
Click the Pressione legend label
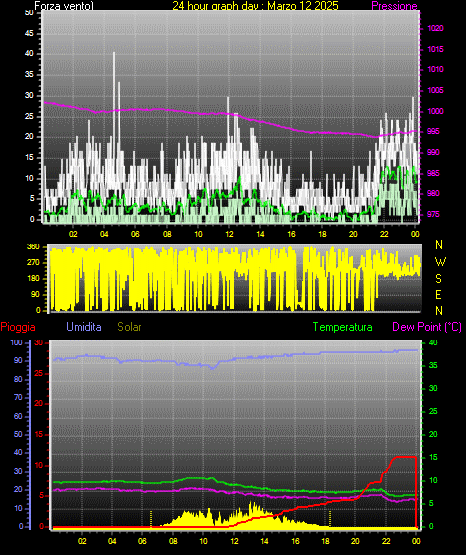tap(394, 6)
